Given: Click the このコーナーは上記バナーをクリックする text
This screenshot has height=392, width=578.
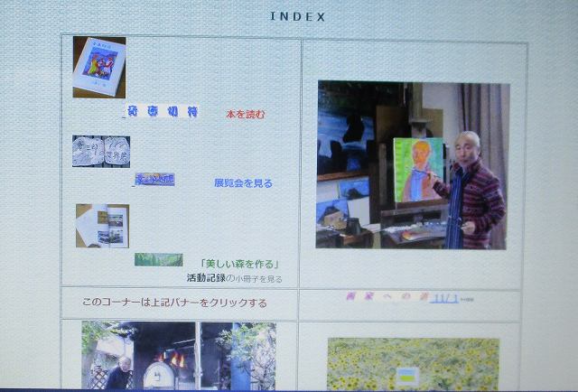Looking at the screenshot, I should pos(174,303).
